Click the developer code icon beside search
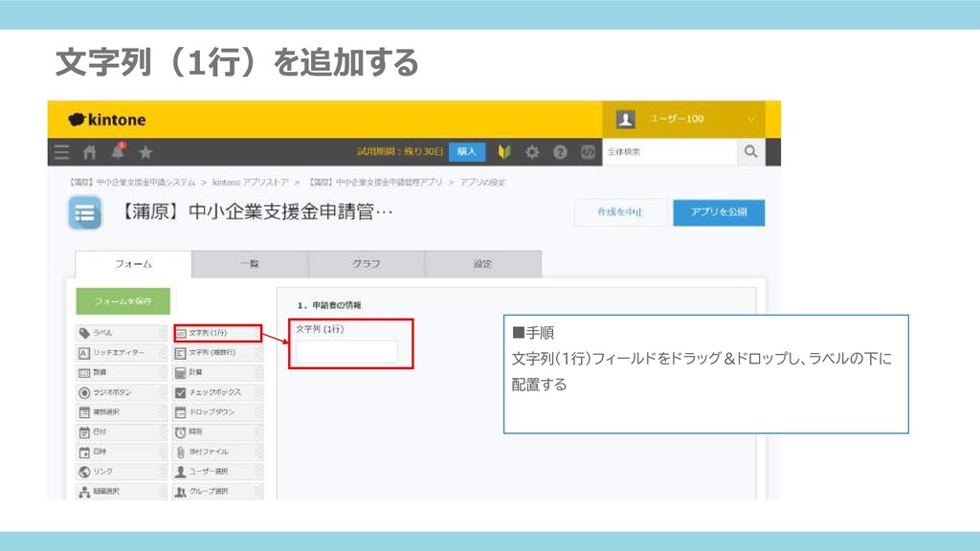 pos(588,152)
